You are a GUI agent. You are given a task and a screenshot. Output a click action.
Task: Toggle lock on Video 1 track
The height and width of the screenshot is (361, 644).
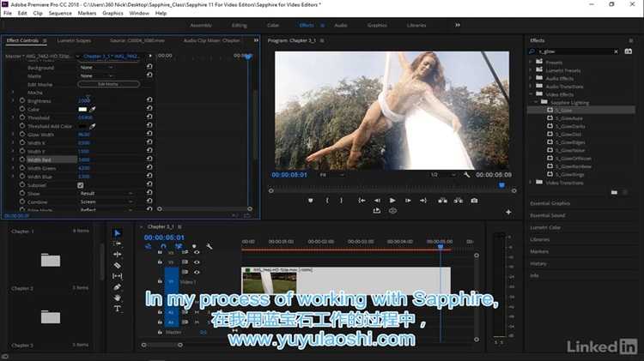(160, 281)
